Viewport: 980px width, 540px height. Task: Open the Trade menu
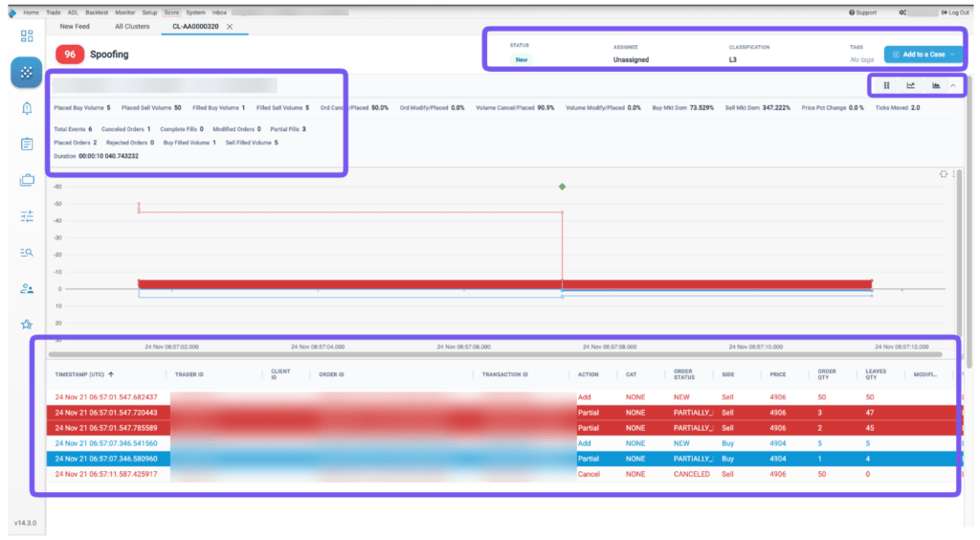pyautogui.click(x=54, y=12)
